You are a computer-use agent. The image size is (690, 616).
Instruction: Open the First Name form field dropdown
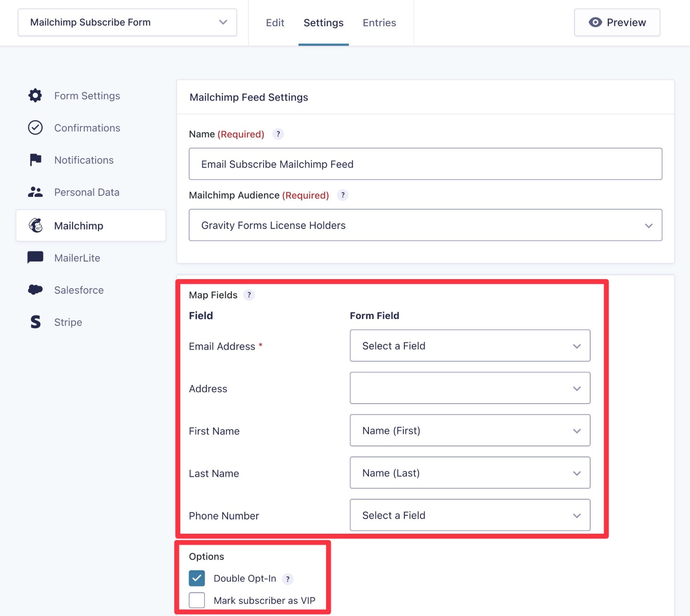[x=470, y=430]
